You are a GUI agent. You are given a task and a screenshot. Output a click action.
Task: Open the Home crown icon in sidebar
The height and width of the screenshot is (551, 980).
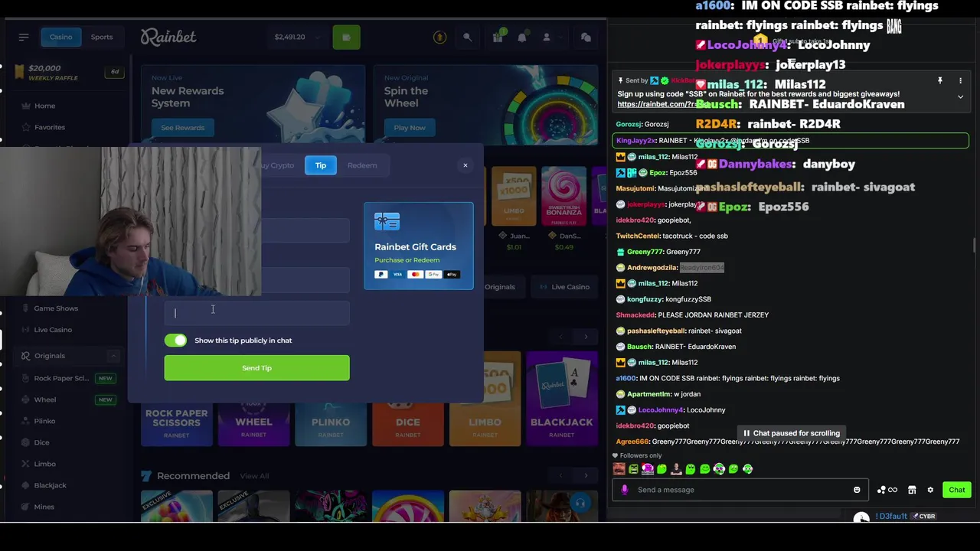tap(26, 106)
